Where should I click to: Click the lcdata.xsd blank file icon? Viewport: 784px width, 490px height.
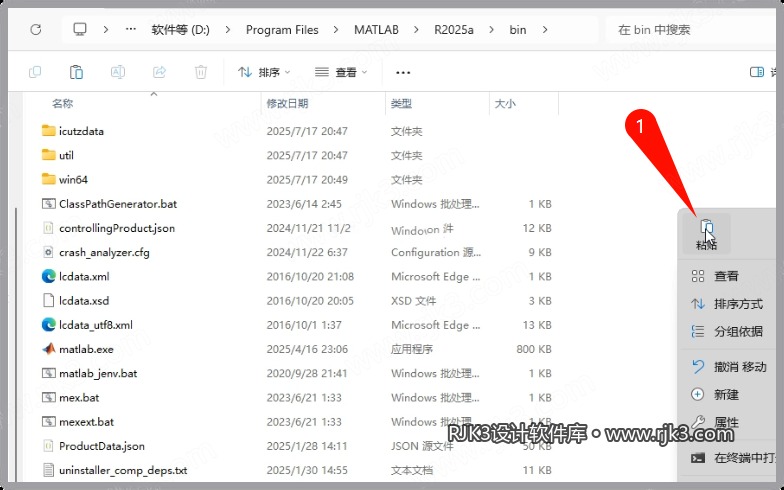pos(48,300)
